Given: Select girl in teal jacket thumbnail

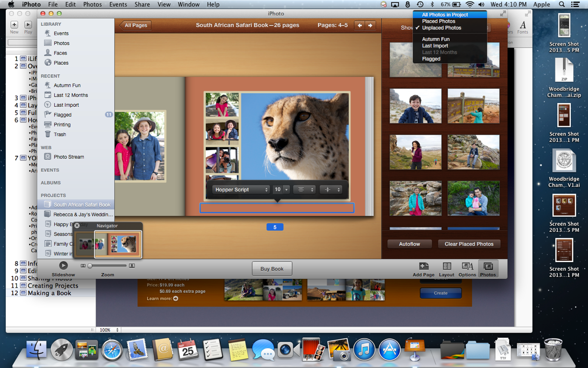Looking at the screenshot, I should tap(415, 198).
